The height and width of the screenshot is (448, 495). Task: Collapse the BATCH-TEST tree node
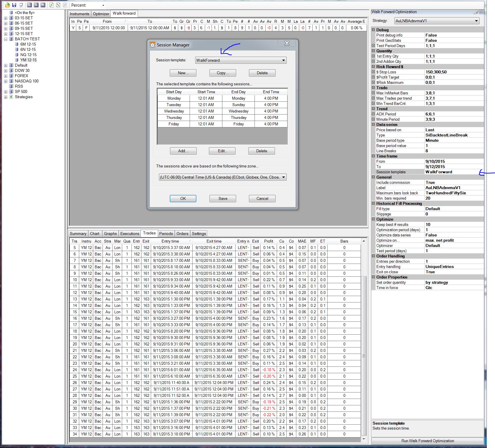6,39
